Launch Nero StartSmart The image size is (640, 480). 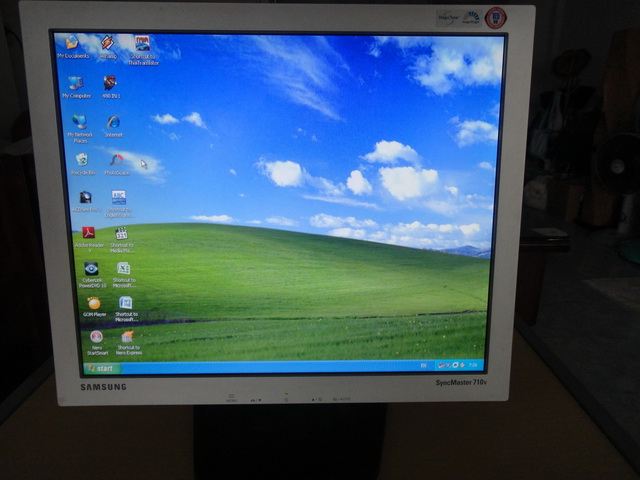coord(96,337)
